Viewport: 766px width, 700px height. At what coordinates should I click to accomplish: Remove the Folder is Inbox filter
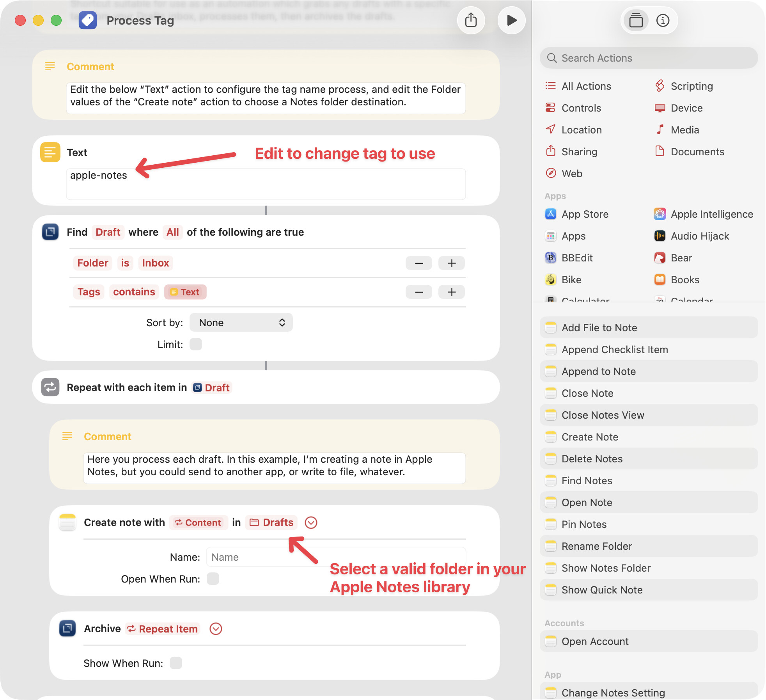click(419, 263)
